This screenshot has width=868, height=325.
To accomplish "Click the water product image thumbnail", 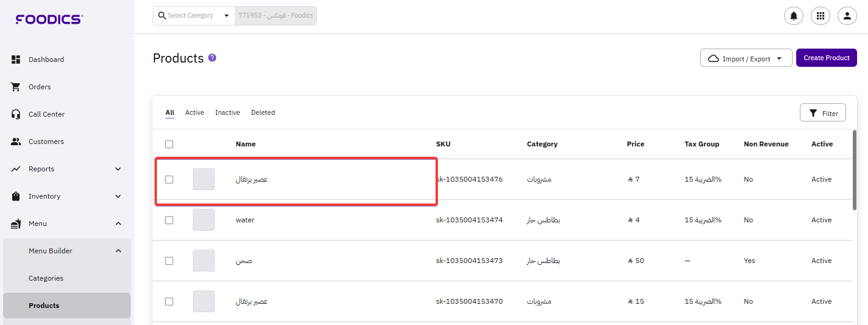I will 204,220.
